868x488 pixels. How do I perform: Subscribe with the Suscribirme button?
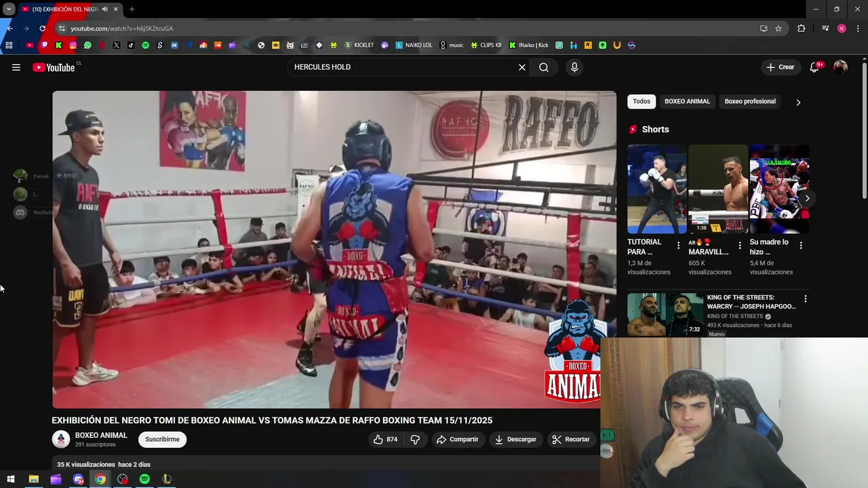pyautogui.click(x=163, y=439)
